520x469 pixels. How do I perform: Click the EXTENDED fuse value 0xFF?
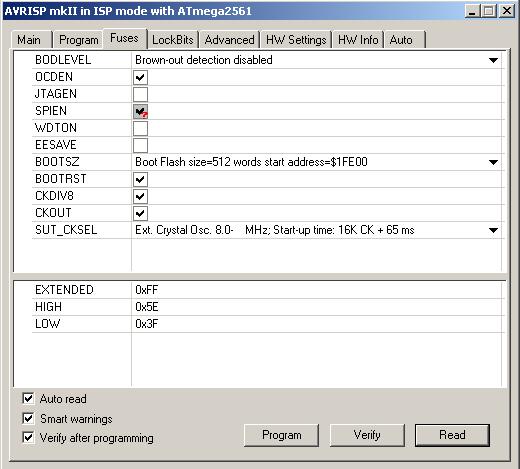point(147,290)
